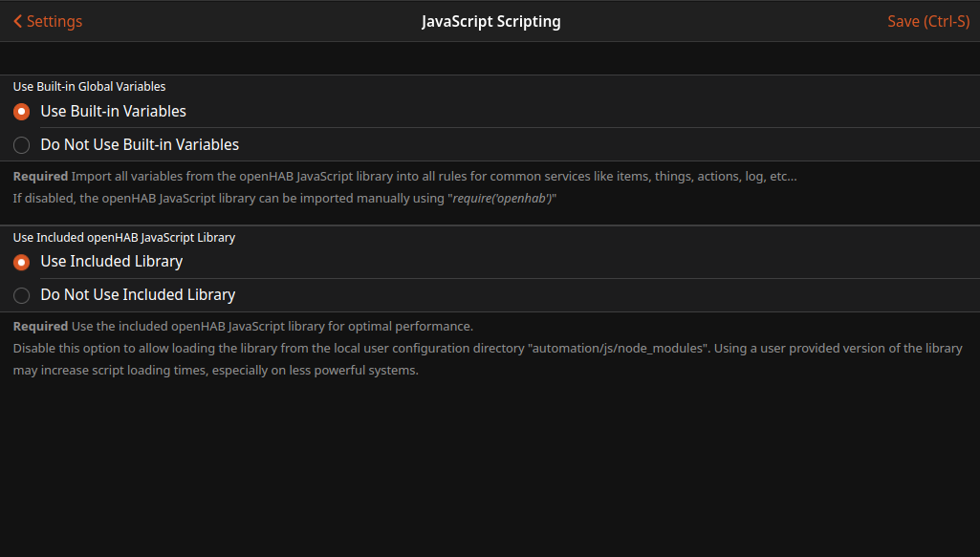Click the italic require('openhab') code text
This screenshot has height=557, width=980.
point(503,198)
